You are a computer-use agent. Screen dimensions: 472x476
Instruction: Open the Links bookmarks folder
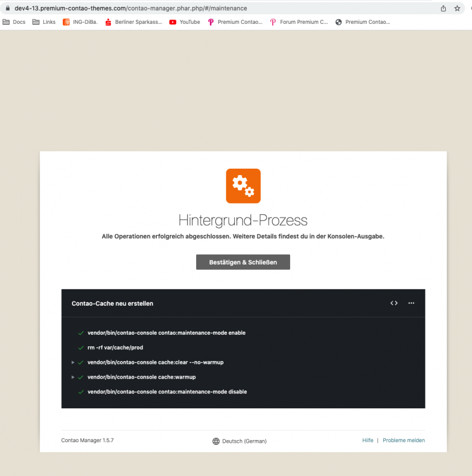pyautogui.click(x=44, y=22)
